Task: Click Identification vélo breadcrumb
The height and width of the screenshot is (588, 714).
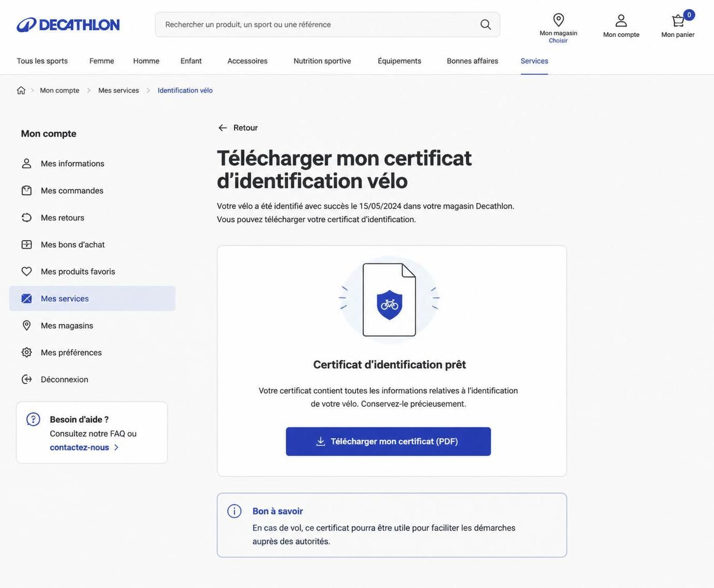Action: click(185, 90)
